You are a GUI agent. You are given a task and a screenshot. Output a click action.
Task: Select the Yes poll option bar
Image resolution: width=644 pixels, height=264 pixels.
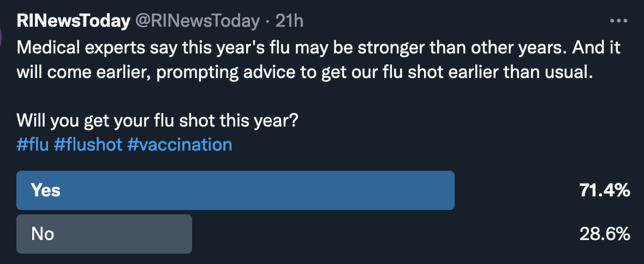(x=235, y=190)
